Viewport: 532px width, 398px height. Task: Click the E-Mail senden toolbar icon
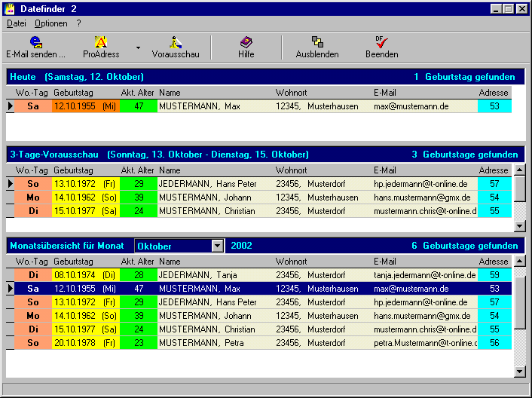tap(35, 42)
